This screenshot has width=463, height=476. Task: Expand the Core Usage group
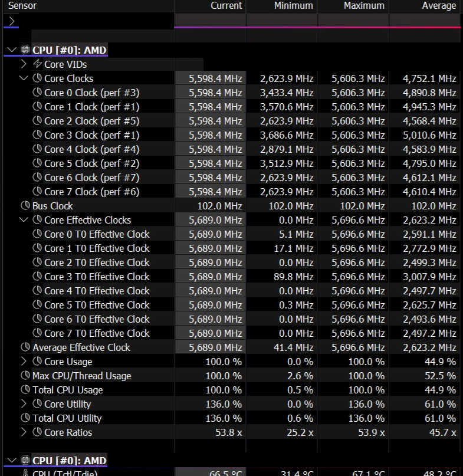pos(24,362)
